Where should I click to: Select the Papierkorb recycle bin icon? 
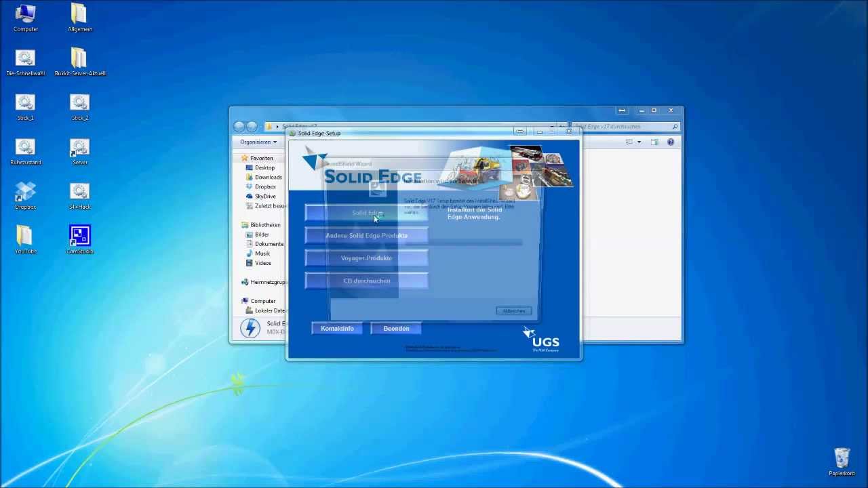click(x=842, y=462)
